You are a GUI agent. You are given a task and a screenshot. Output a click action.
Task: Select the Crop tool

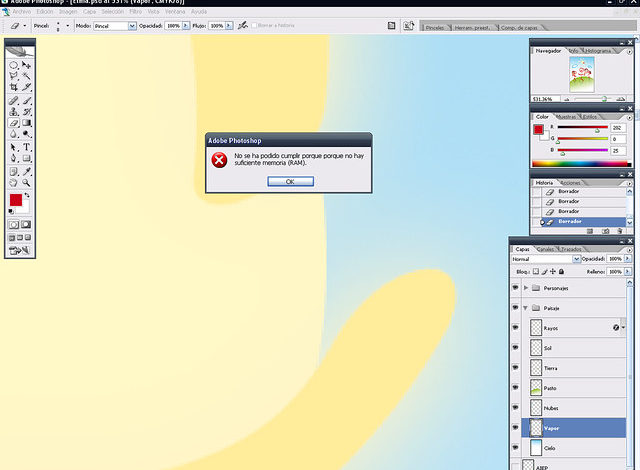coord(13,87)
